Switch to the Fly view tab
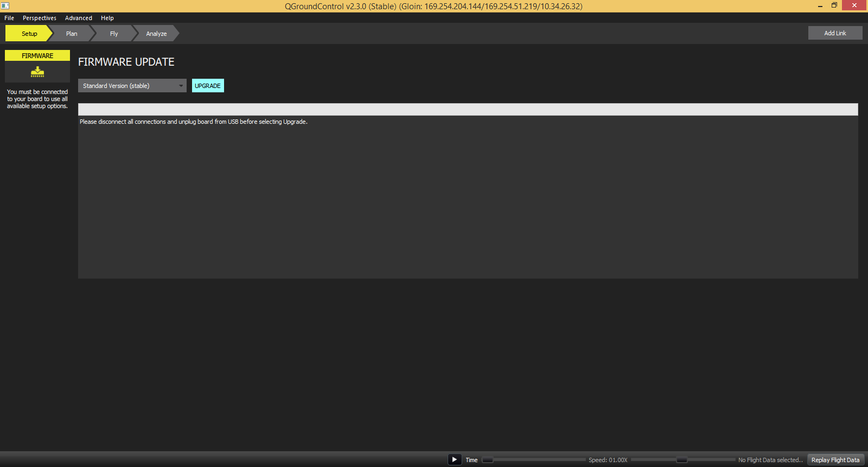 [114, 34]
